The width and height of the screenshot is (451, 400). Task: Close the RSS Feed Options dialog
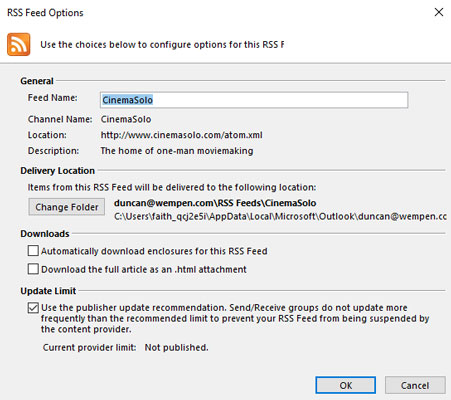tap(439, 12)
